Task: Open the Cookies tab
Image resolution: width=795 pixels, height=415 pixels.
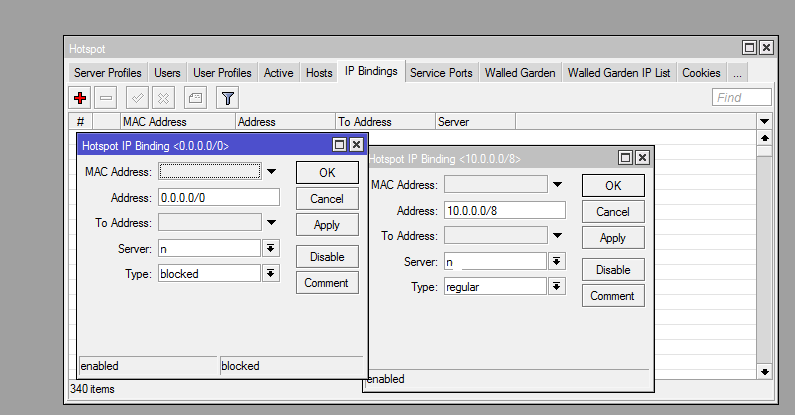Action: pos(701,73)
